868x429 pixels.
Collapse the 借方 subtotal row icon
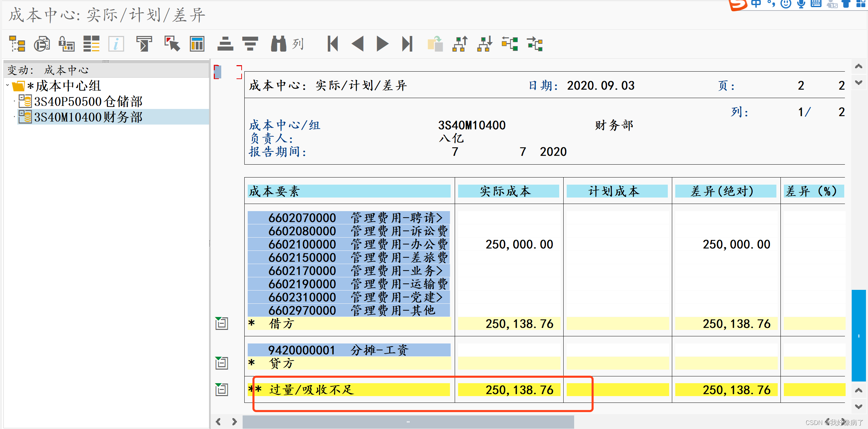222,323
